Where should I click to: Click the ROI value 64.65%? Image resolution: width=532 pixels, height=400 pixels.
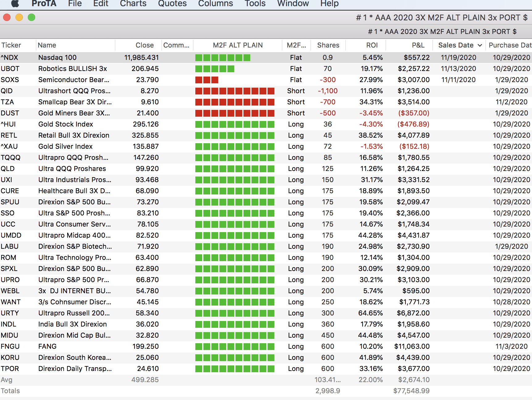coord(370,313)
